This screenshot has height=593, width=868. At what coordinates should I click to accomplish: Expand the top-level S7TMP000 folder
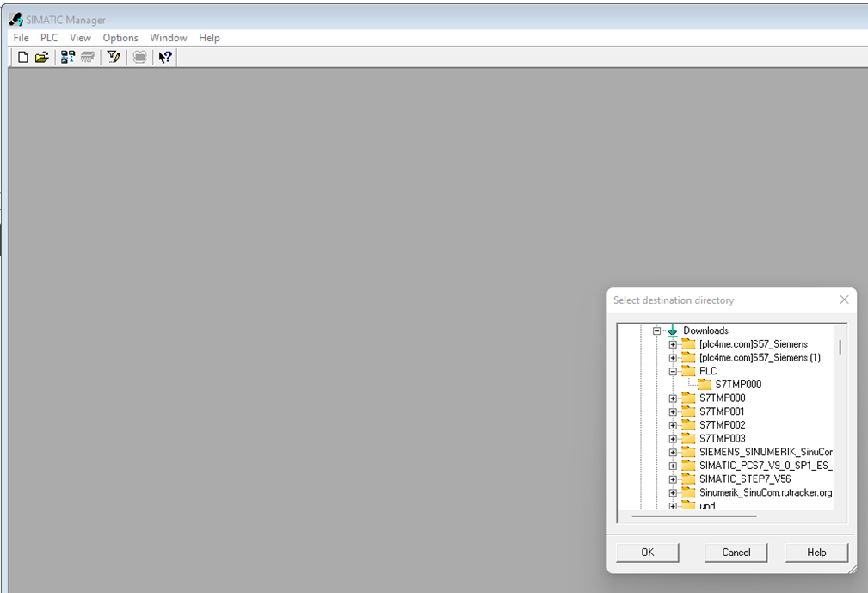pos(673,398)
